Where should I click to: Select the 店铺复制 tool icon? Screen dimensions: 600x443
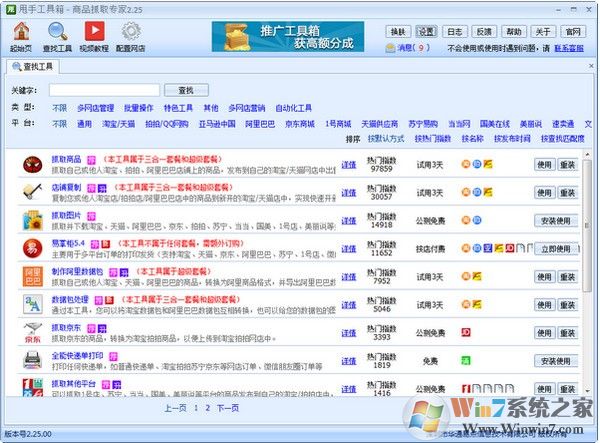[31, 191]
